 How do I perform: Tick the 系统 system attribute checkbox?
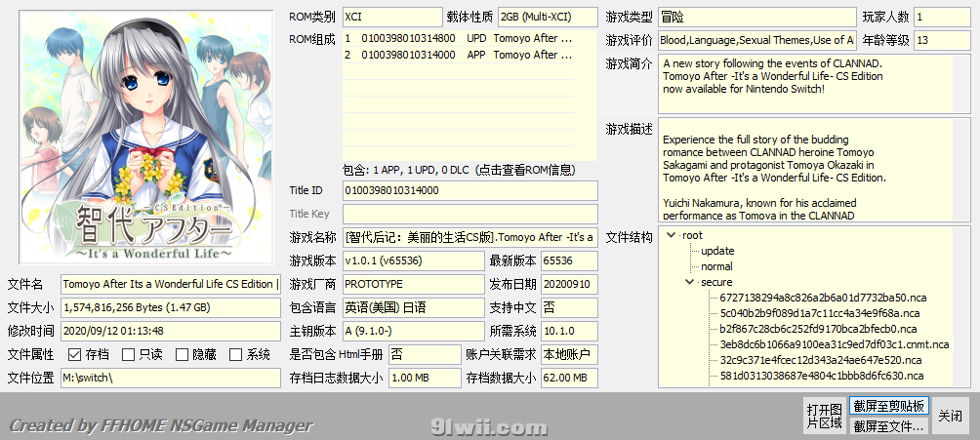click(235, 355)
